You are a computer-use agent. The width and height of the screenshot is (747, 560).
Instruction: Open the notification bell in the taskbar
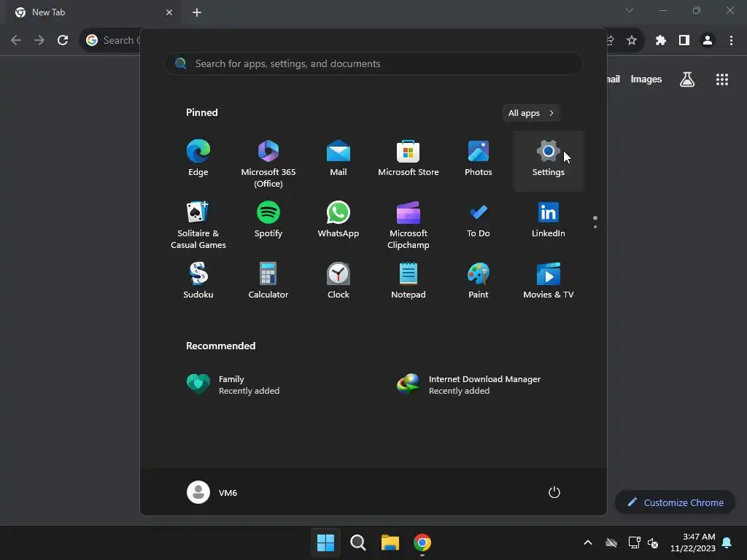click(x=727, y=542)
